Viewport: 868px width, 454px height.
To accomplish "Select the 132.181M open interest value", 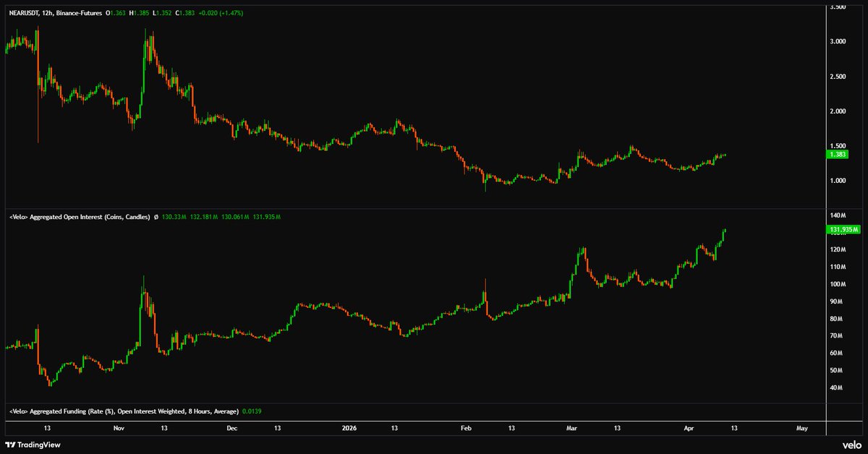I will coord(204,217).
